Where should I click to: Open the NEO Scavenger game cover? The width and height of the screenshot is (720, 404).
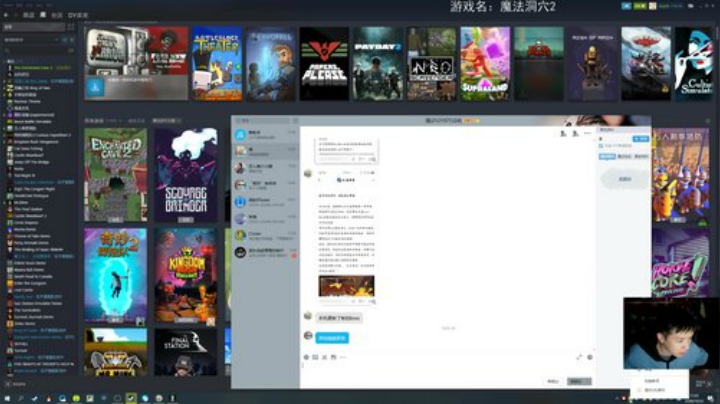pyautogui.click(x=431, y=63)
